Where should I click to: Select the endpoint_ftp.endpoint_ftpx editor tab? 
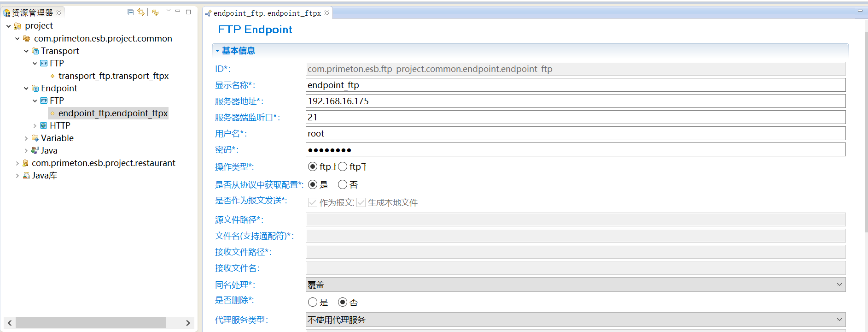267,13
